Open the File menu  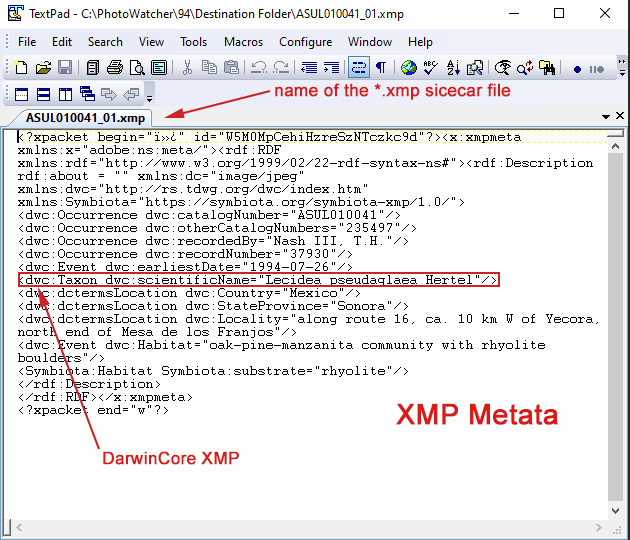[x=27, y=42]
